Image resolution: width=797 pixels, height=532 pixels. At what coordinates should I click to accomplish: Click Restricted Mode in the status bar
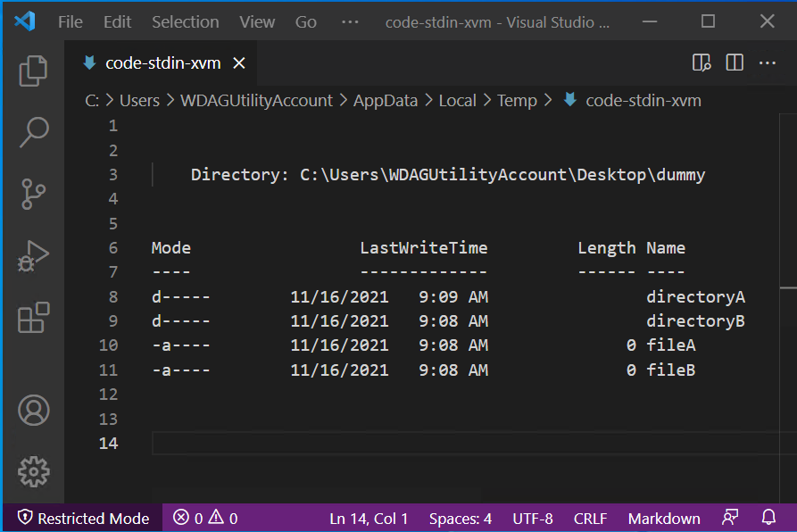(x=82, y=518)
